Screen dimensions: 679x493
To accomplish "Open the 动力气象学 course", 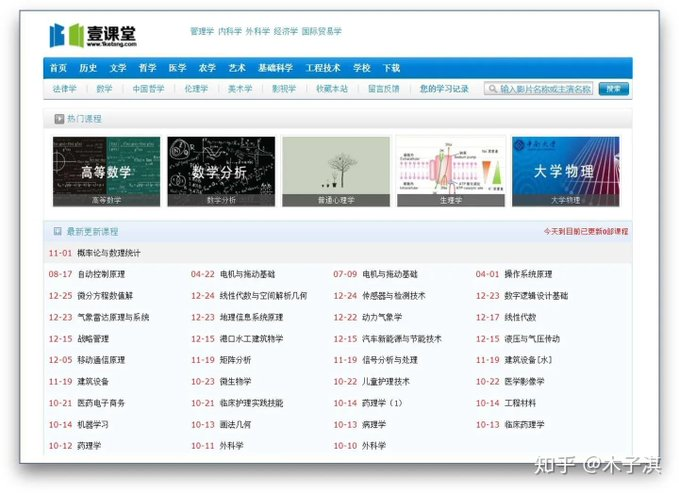I will tap(382, 317).
